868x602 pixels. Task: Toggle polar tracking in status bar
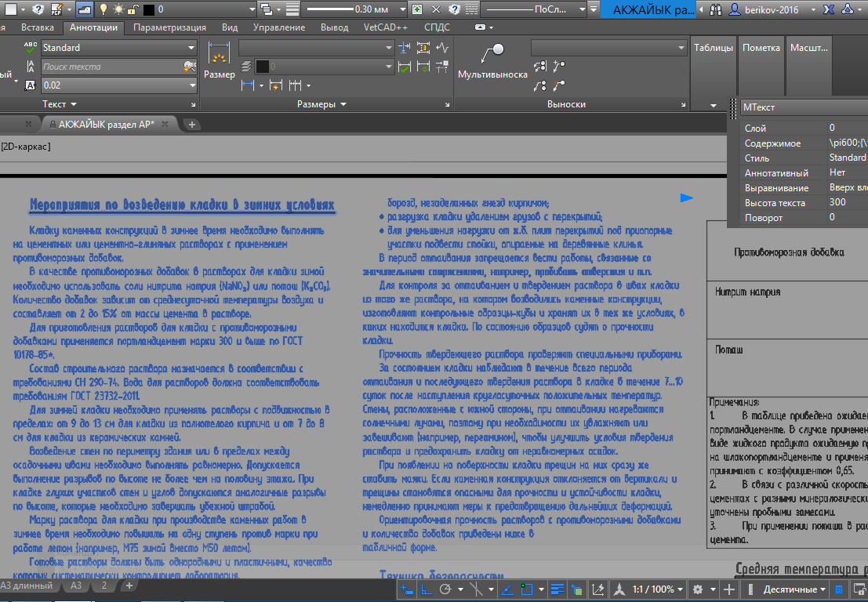445,589
